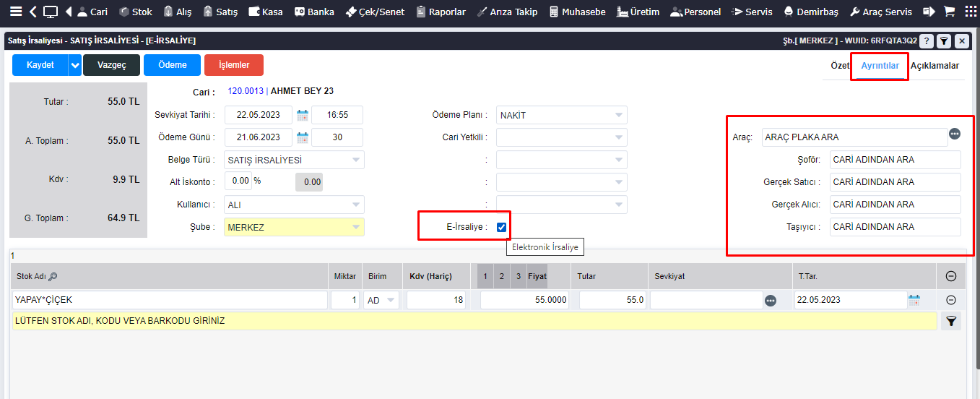The height and width of the screenshot is (399, 980).
Task: Toggle the E-İrsaliye checkbox
Action: [501, 227]
